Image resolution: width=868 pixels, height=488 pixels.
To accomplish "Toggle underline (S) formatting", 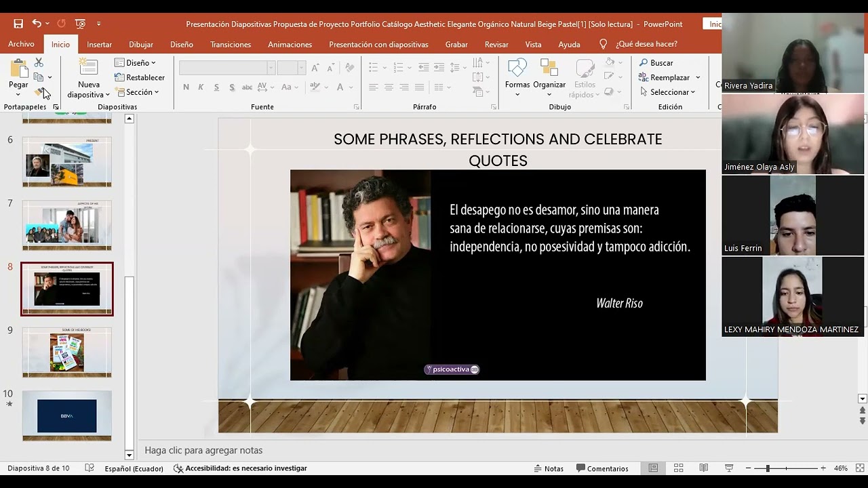I will pos(216,87).
